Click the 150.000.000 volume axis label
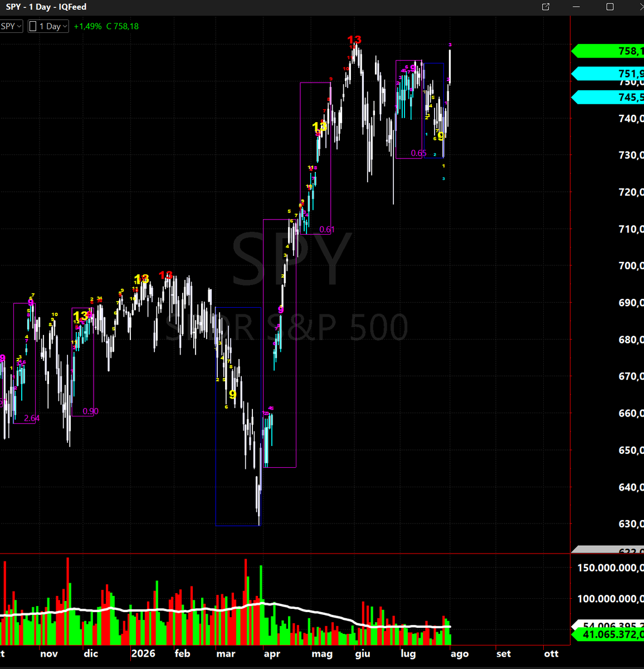Viewport: 644px width, 669px height. [611, 568]
